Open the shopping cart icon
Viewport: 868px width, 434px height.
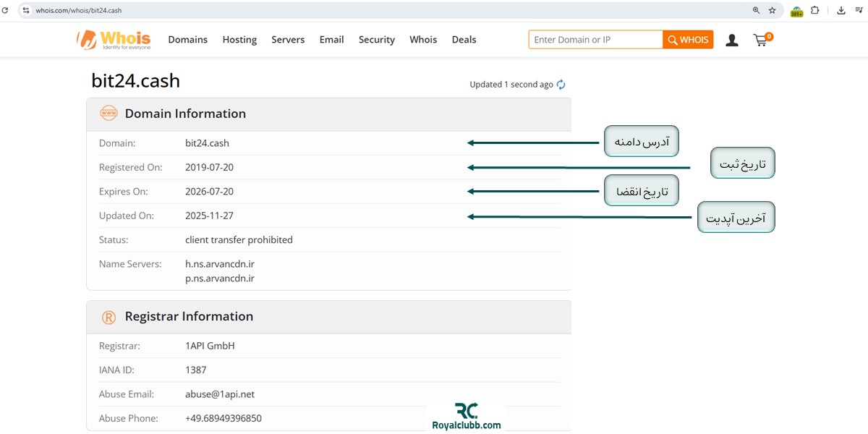tap(761, 40)
